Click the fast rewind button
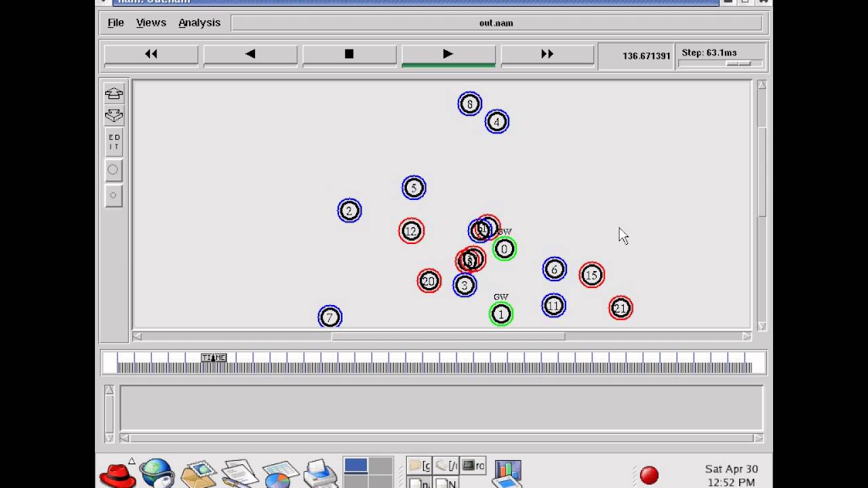Image resolution: width=868 pixels, height=488 pixels. [x=151, y=54]
